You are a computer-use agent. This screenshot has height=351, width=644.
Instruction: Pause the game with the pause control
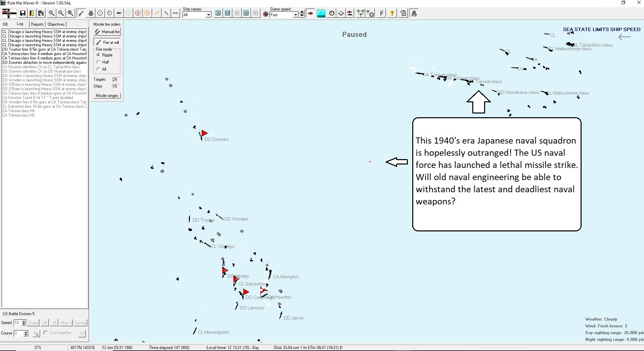point(256,14)
